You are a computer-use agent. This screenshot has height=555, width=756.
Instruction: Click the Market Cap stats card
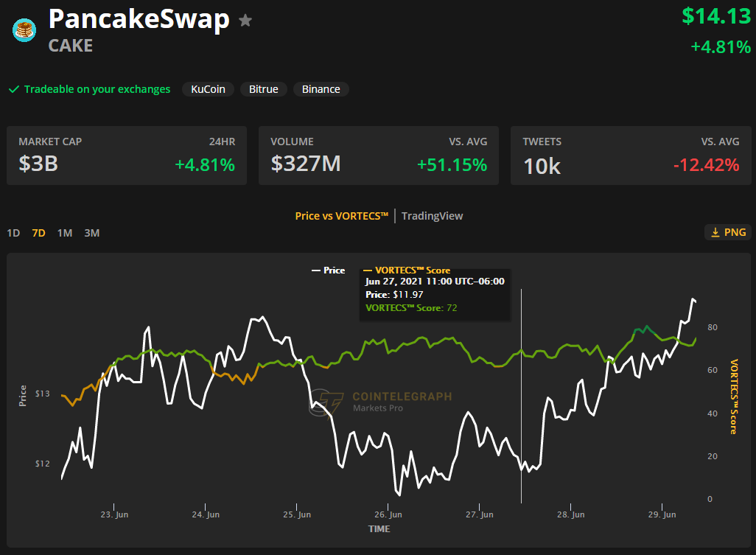[127, 156]
